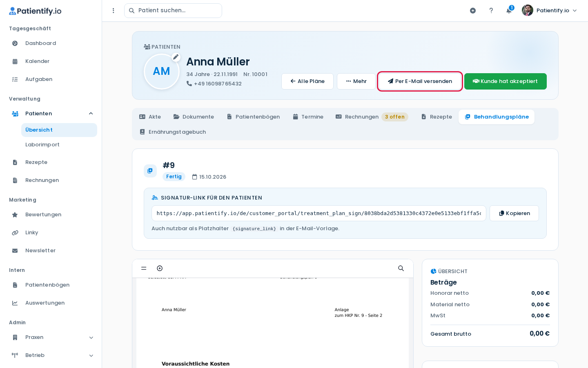Open Rezepte in the sidebar
The image size is (588, 368).
click(x=51, y=162)
